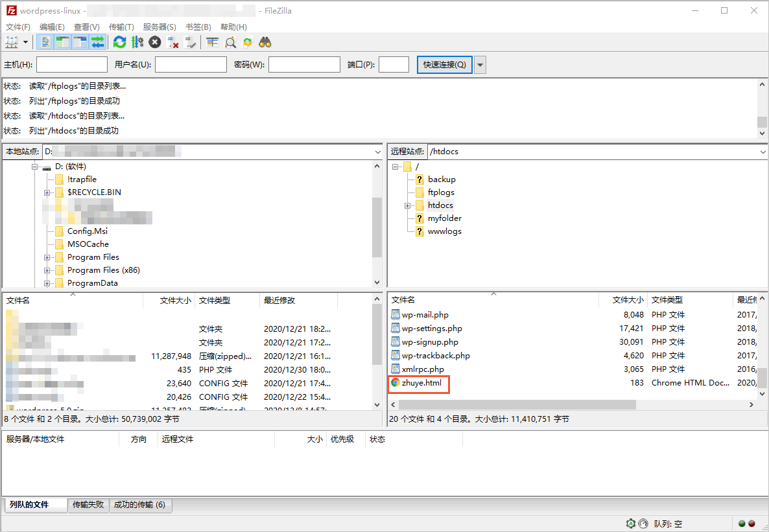This screenshot has width=769, height=532.
Task: Switch to the 传输失败 tab
Action: [x=88, y=505]
